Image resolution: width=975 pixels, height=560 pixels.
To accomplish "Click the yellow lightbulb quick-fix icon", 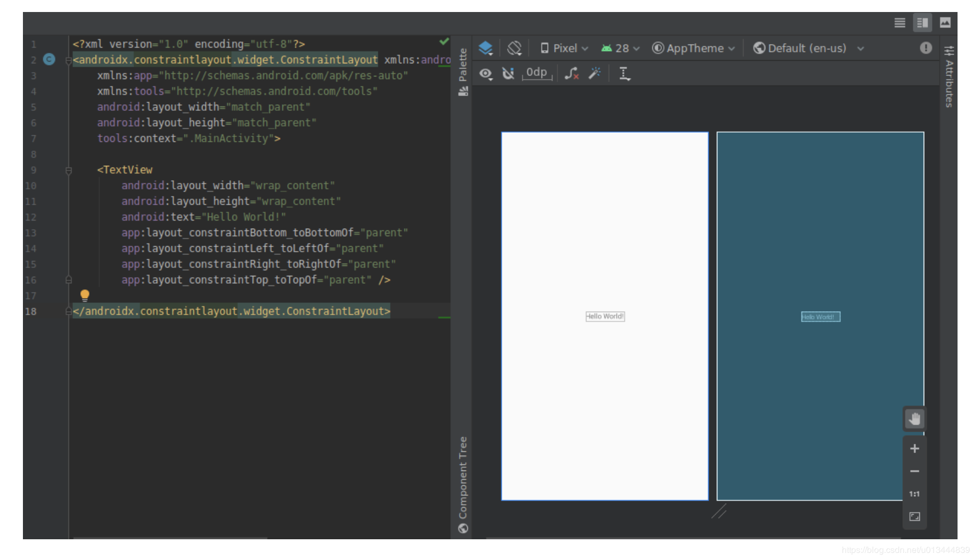I will (85, 295).
